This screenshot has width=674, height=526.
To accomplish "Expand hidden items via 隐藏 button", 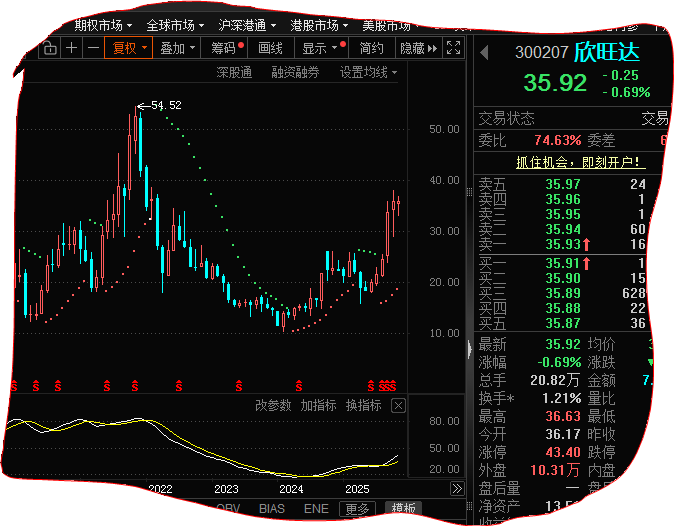I will (x=418, y=48).
